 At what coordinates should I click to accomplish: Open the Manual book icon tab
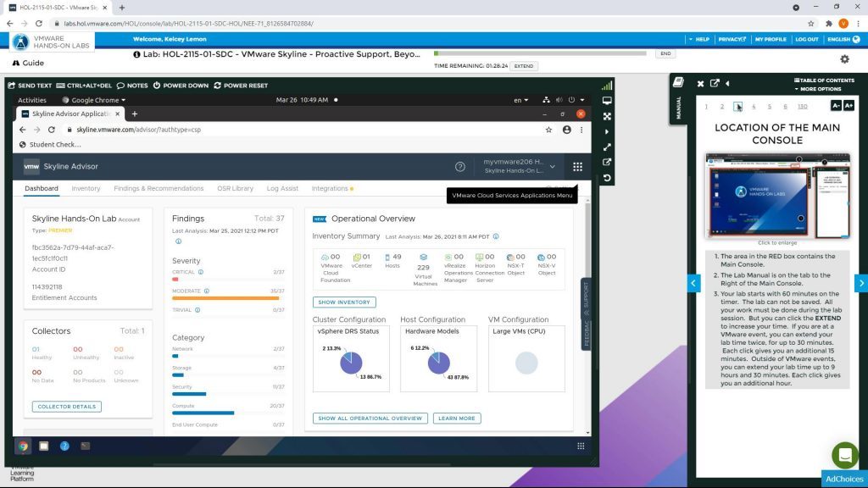(678, 82)
